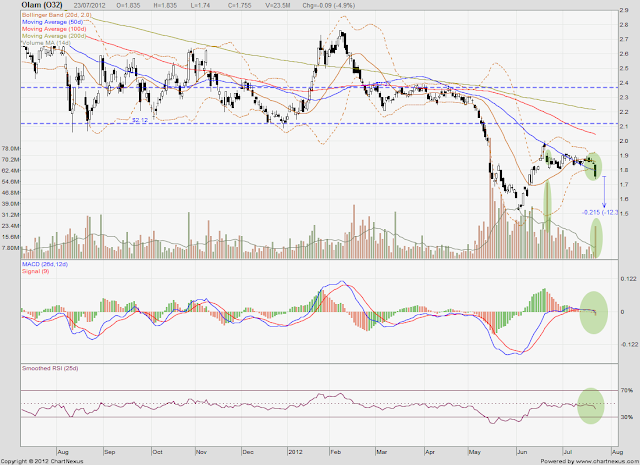Click the 15.6M volume axis label

[11, 237]
